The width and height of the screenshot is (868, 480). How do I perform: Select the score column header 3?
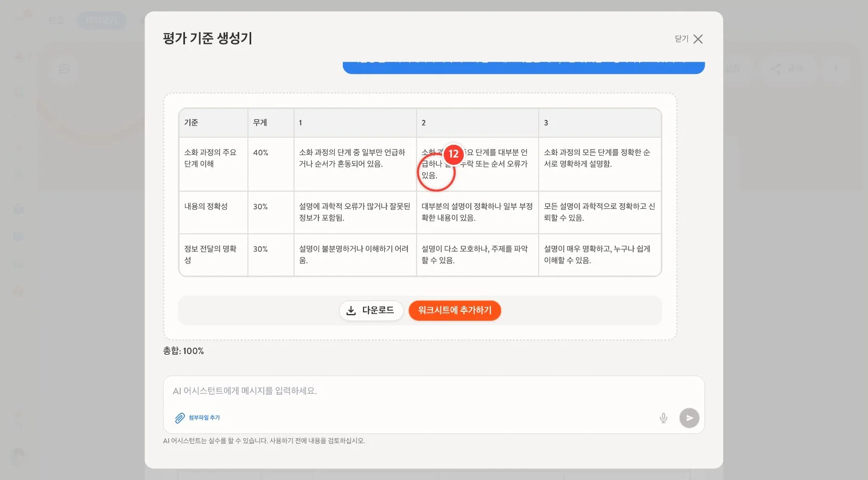[x=599, y=123]
